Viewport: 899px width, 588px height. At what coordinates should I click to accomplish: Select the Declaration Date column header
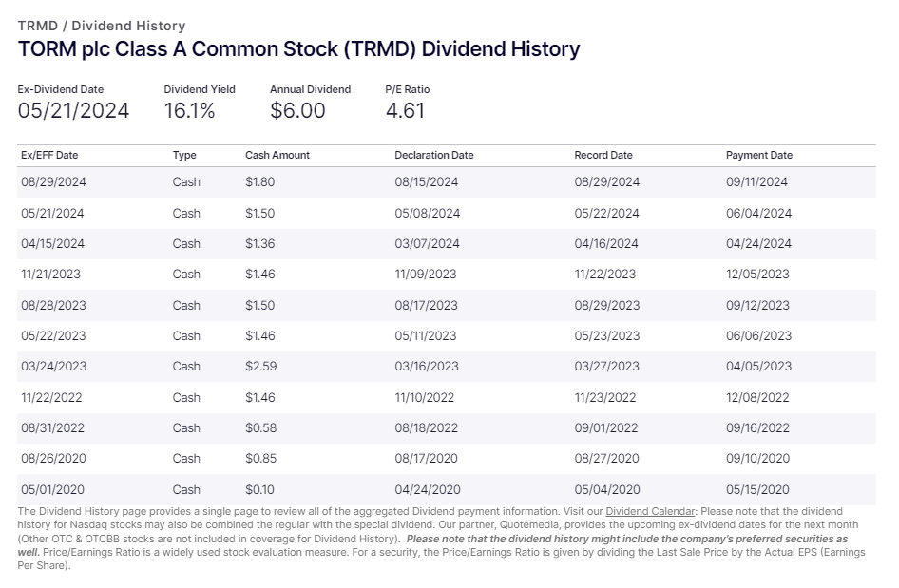point(433,155)
